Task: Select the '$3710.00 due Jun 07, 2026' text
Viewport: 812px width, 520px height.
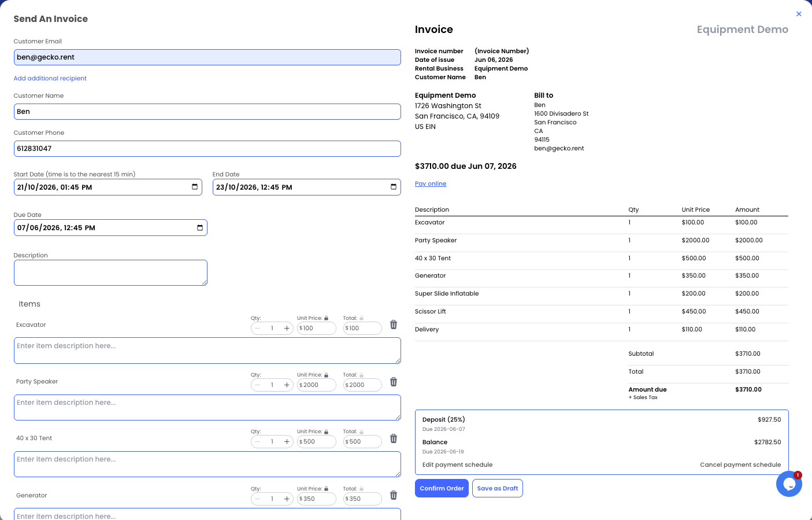Action: point(466,166)
